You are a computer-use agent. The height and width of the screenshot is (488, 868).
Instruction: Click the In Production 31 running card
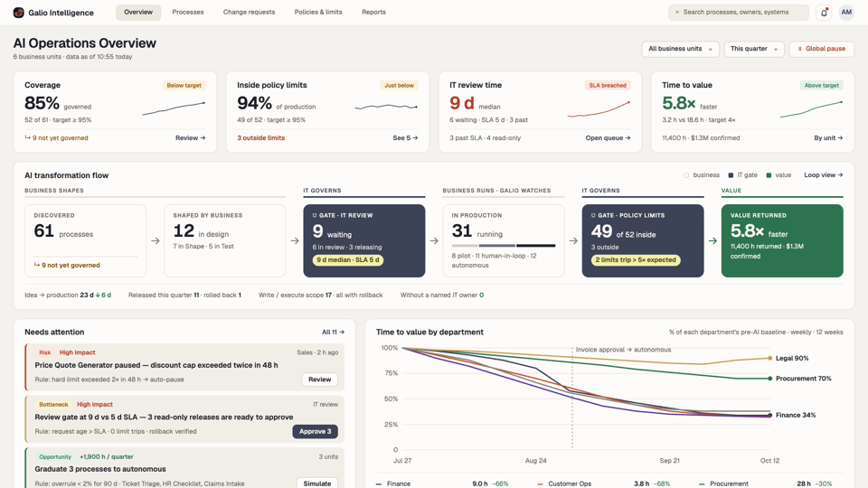click(x=504, y=240)
